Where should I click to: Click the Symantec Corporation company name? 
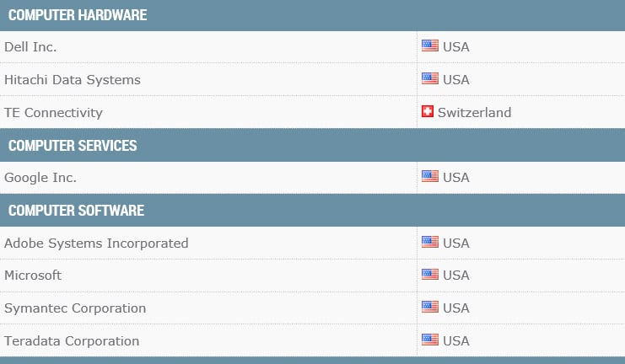pyautogui.click(x=75, y=308)
